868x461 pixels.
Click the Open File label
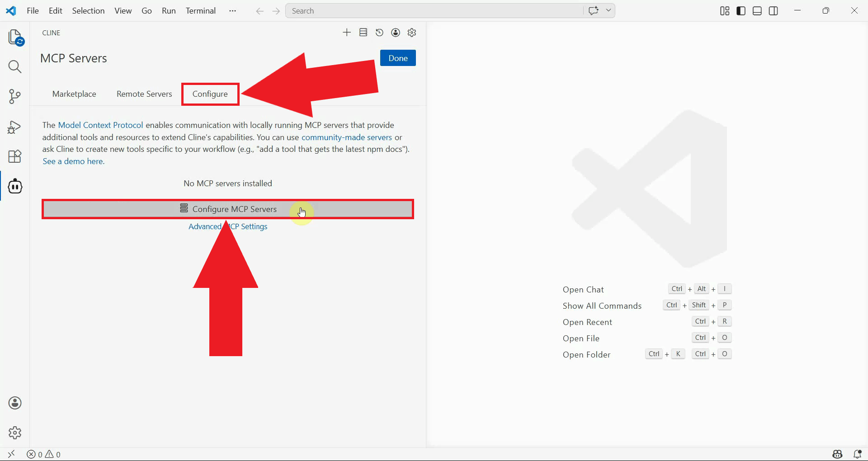pyautogui.click(x=581, y=339)
